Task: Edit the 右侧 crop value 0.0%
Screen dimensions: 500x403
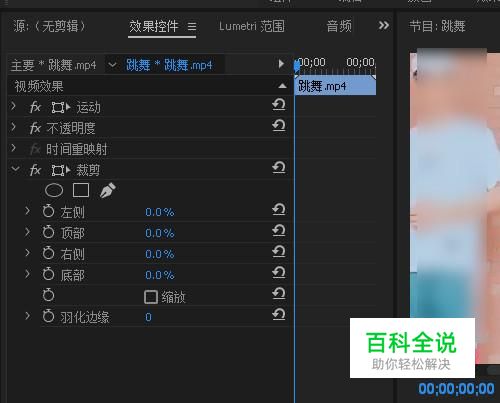Action: coord(160,254)
